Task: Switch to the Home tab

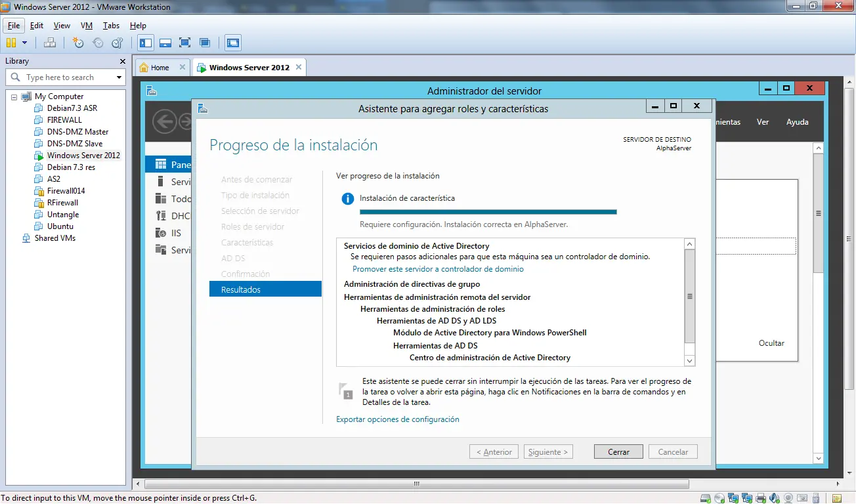Action: pyautogui.click(x=160, y=68)
